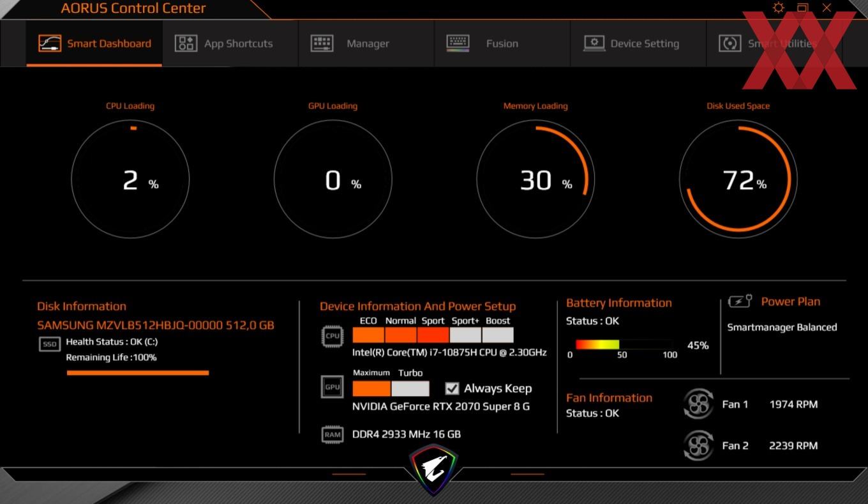The image size is (868, 504).
Task: Click Remaining Life :100% text
Action: pos(111,357)
